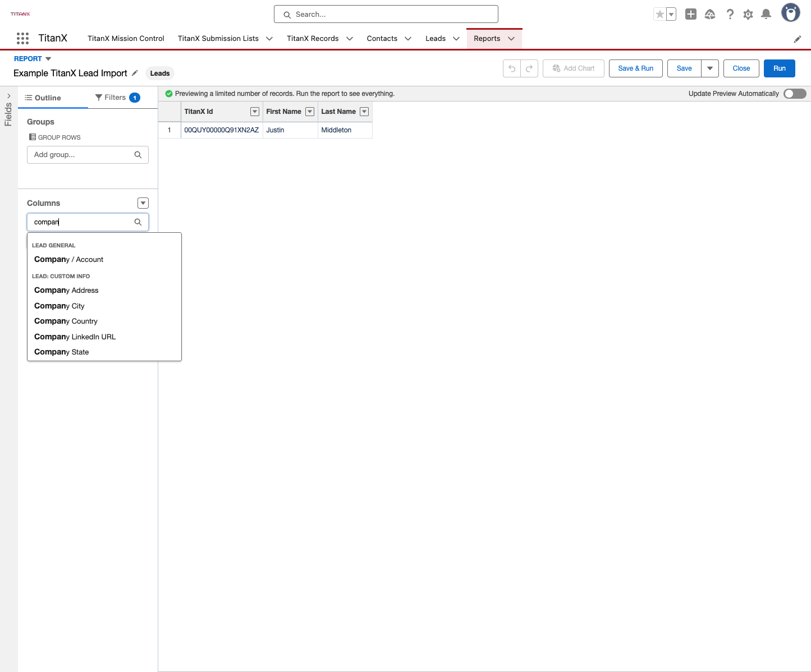The image size is (811, 672).
Task: Open the setup gear icon
Action: click(748, 15)
